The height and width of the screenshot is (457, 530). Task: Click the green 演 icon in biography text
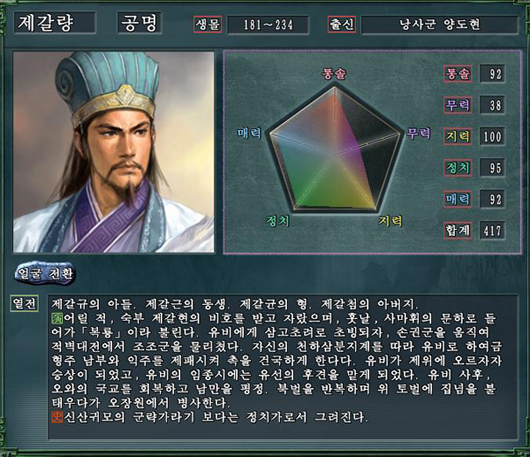57,318
